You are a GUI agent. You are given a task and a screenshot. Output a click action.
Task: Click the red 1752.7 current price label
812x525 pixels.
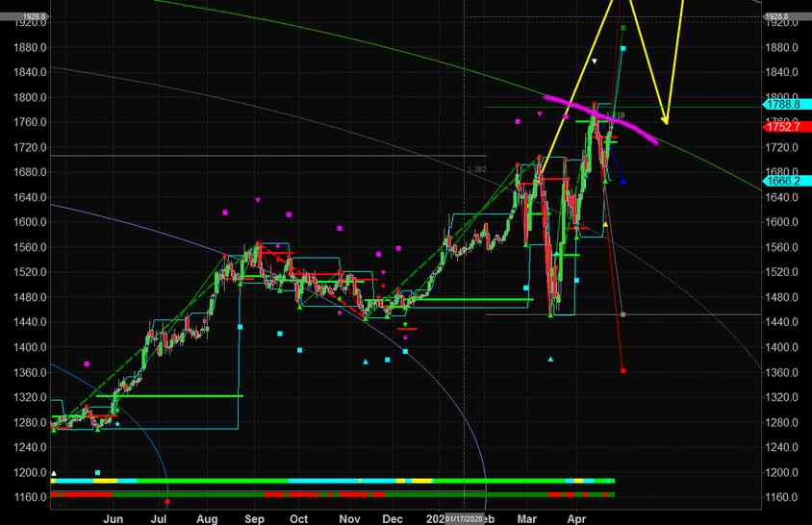[x=782, y=127]
